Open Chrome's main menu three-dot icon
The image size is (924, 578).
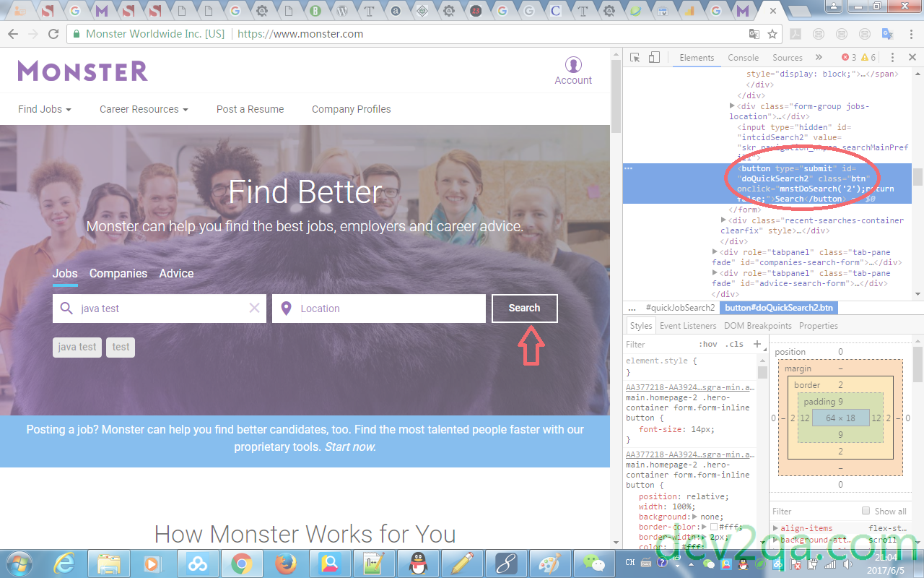912,34
